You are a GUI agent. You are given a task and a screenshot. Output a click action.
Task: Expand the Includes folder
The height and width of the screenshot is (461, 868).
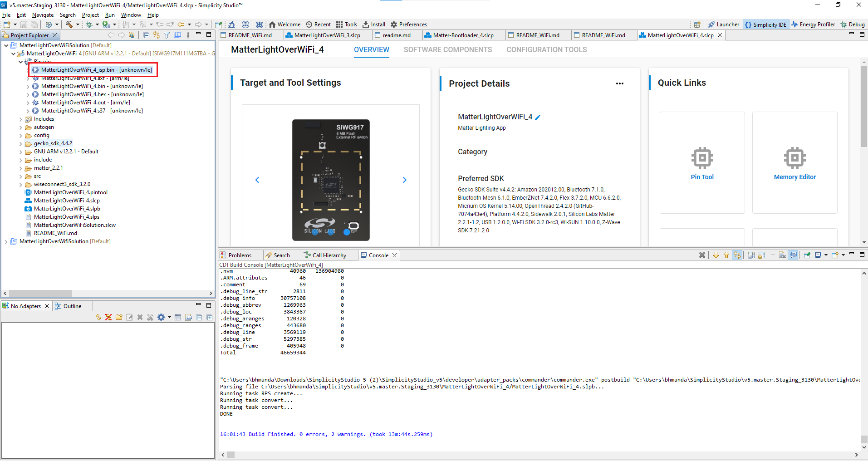click(20, 119)
